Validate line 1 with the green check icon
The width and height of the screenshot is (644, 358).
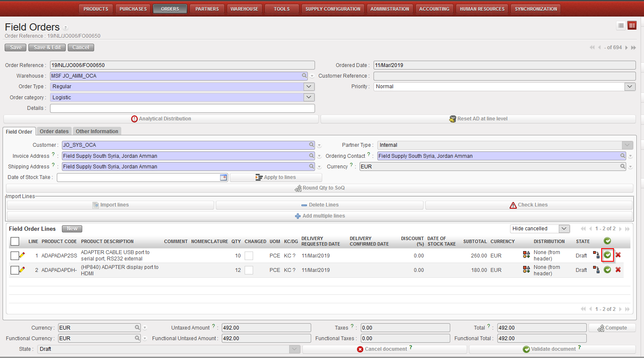pos(607,255)
